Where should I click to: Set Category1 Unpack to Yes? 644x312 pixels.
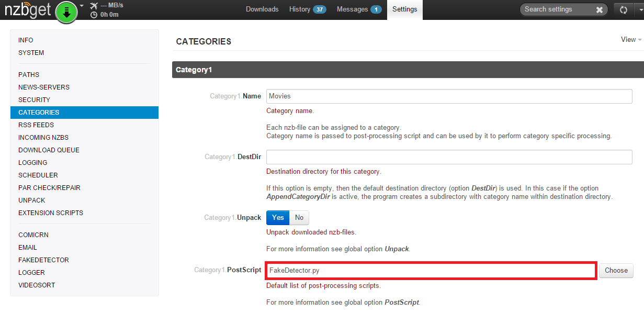pyautogui.click(x=278, y=218)
